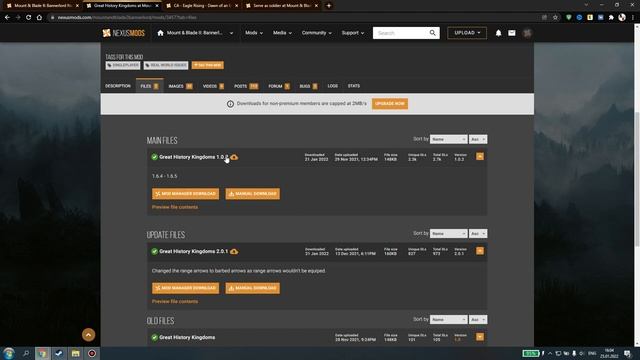Go back with the browser back arrow

(x=7, y=18)
